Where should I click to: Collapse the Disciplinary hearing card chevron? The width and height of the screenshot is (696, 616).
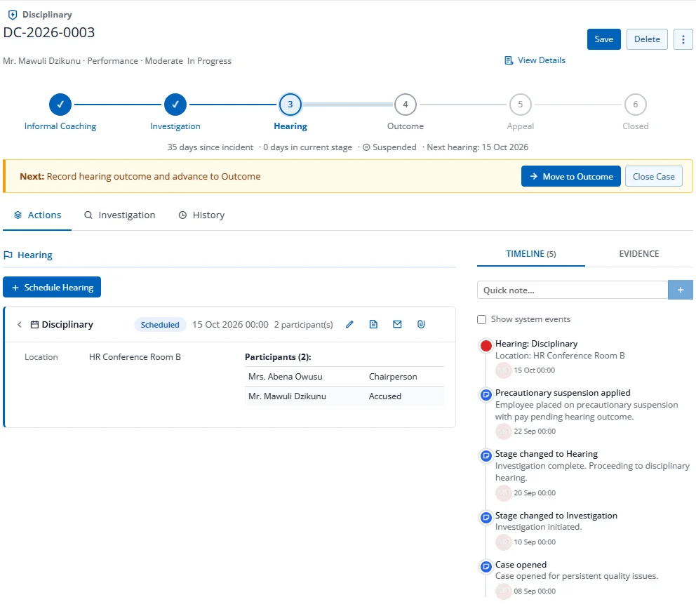(20, 324)
